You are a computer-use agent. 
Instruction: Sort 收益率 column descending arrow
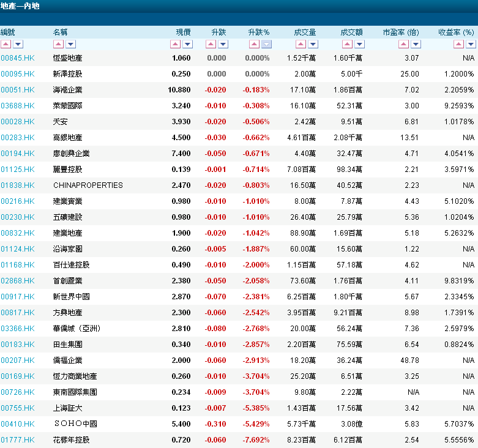coord(471,44)
